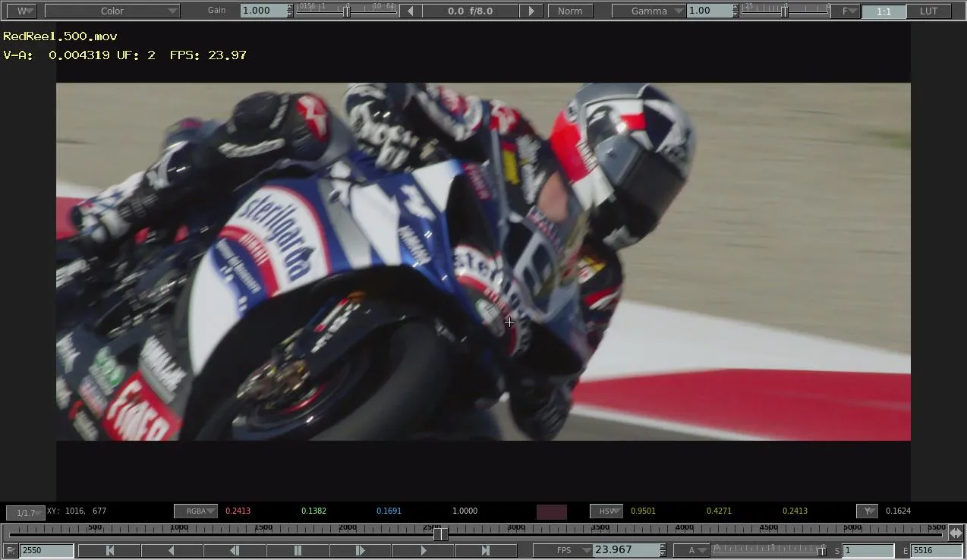The image size is (967, 560).
Task: Jump to the first frame
Action: pos(109,550)
